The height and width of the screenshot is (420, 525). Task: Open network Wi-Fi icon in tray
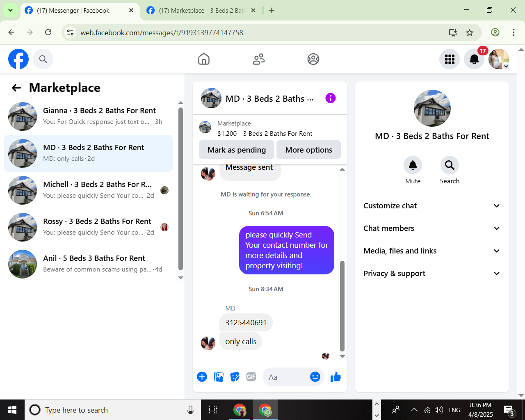(427, 410)
